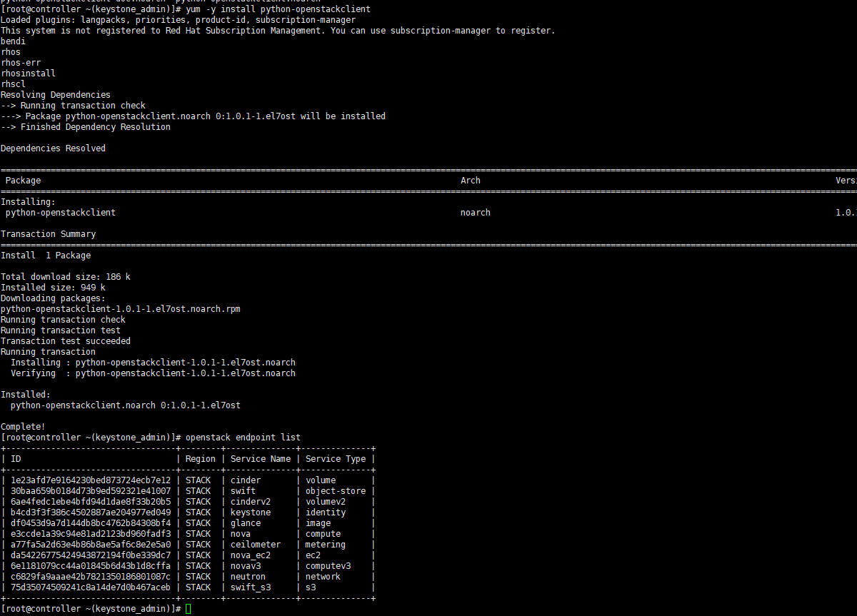This screenshot has height=616, width=857.
Task: Click the 'ceilometer' service name entry
Action: tap(255, 545)
